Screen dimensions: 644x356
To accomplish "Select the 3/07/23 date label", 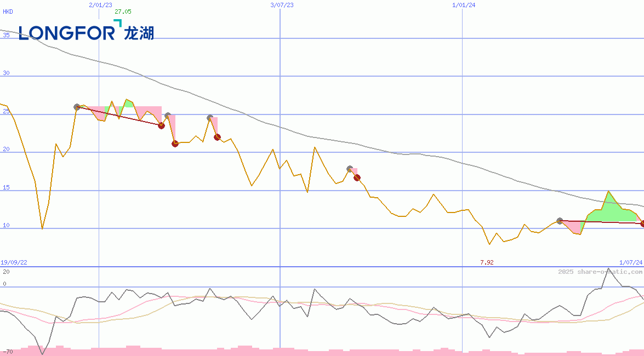I will click(282, 5).
